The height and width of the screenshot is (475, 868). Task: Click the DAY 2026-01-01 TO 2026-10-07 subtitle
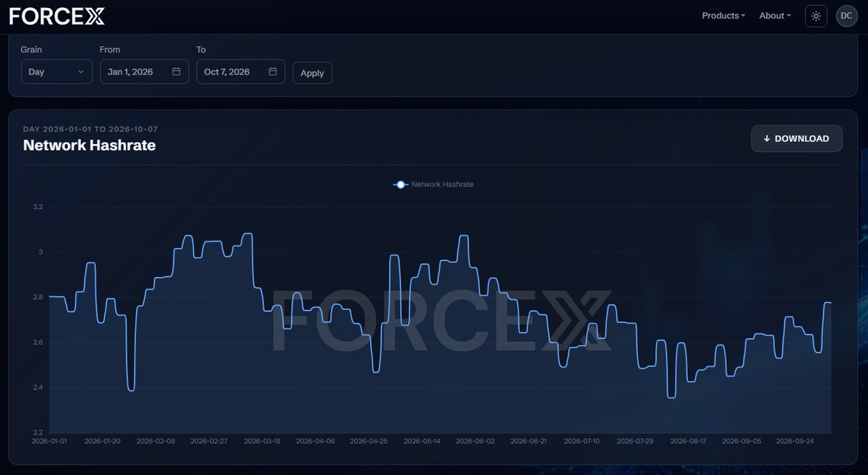pyautogui.click(x=90, y=129)
